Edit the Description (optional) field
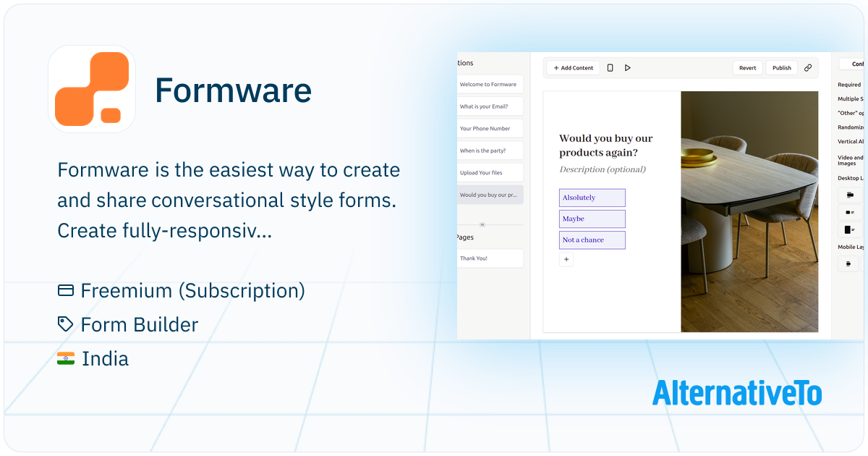868x456 pixels. [x=603, y=169]
